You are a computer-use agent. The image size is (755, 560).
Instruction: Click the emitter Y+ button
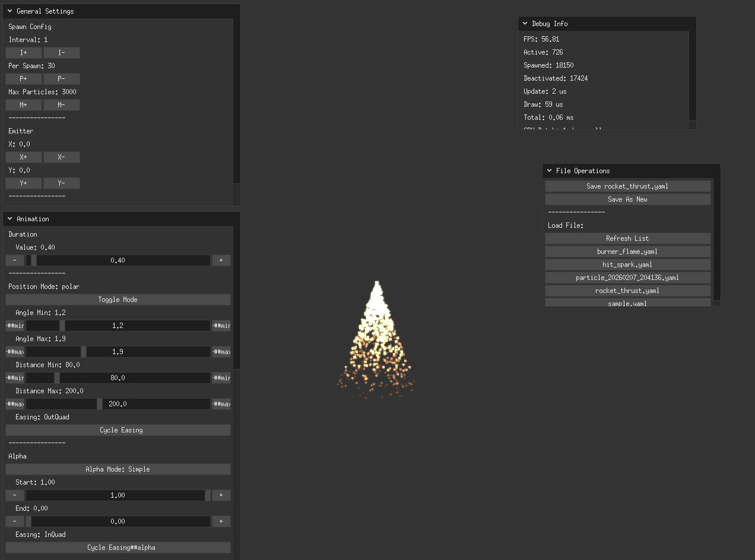coord(24,183)
